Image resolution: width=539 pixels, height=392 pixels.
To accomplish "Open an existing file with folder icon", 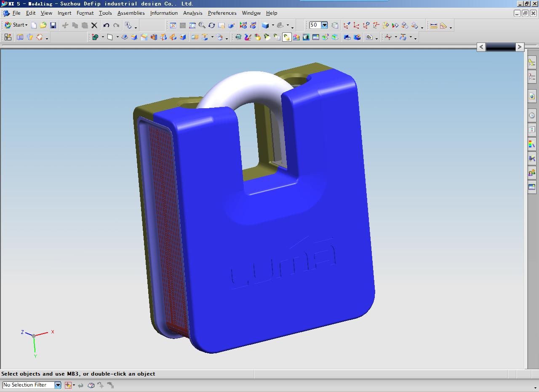I will coord(43,25).
